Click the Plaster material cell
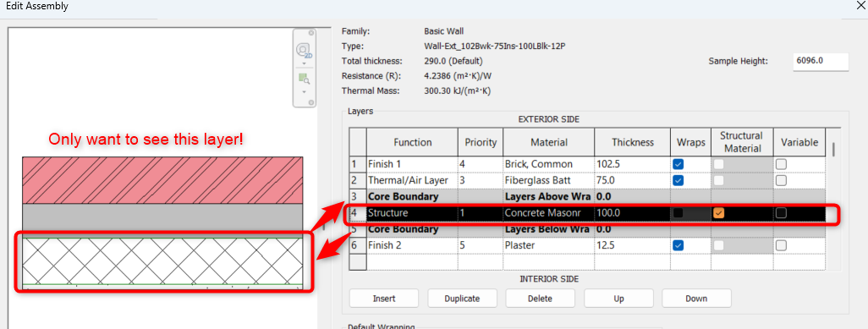 click(x=548, y=245)
